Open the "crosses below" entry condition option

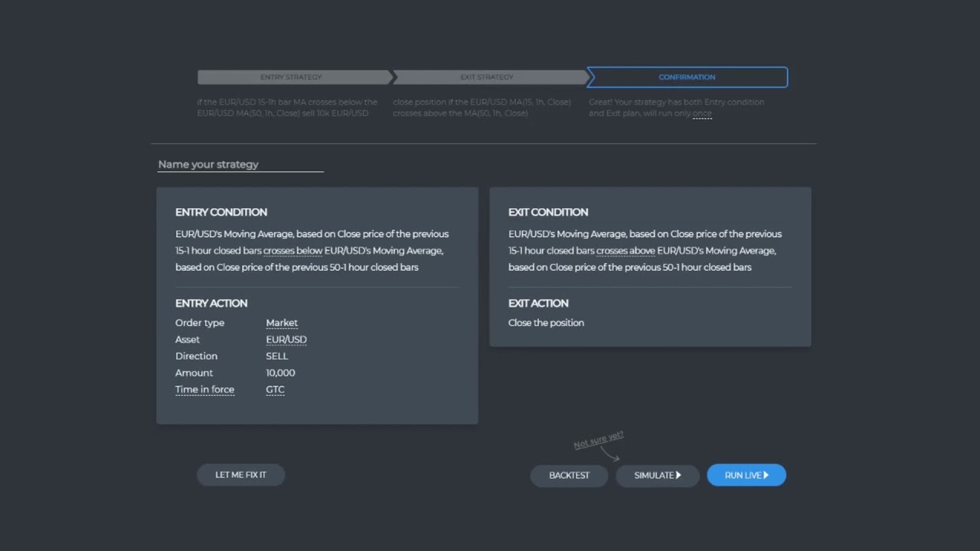coord(292,250)
